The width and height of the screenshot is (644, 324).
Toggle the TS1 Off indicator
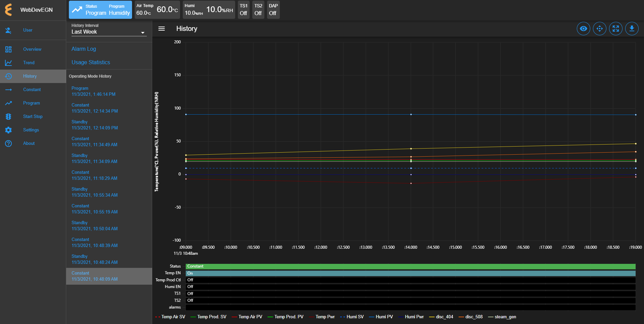tap(244, 10)
